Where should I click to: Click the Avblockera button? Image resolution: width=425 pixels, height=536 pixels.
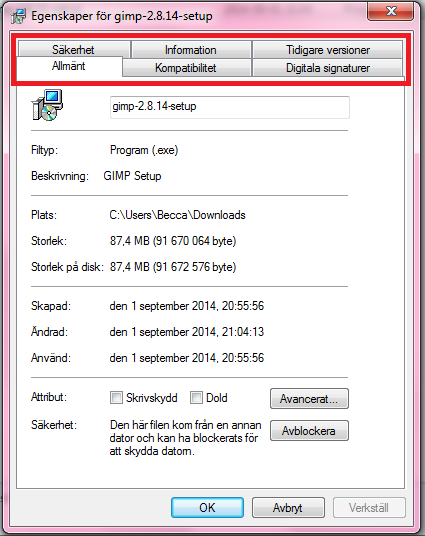309,431
